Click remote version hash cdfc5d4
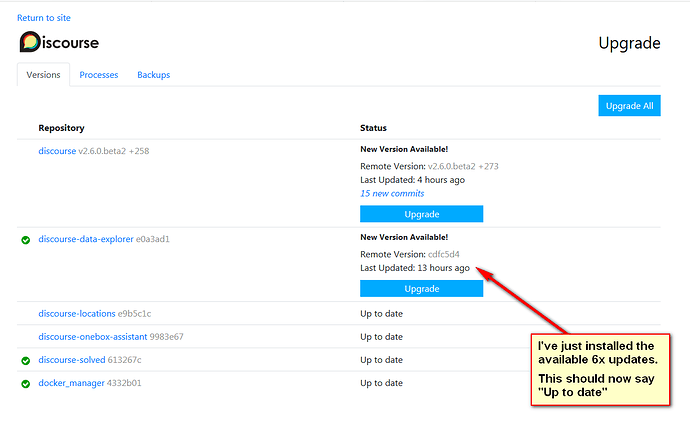 point(444,254)
